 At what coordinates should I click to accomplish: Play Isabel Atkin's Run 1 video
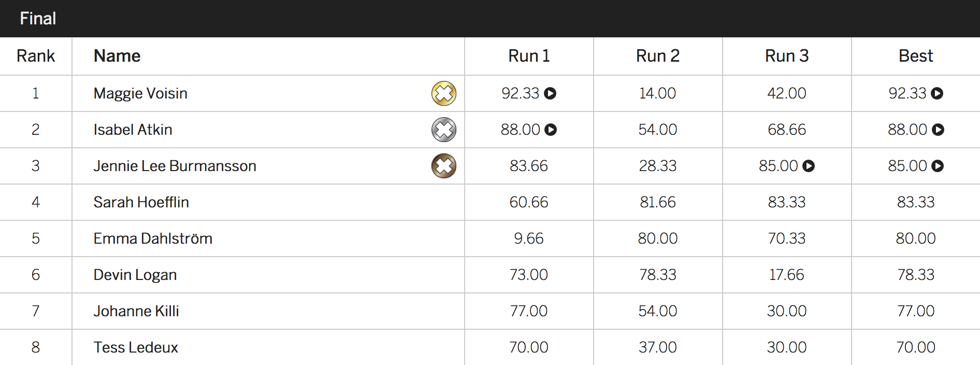[551, 130]
